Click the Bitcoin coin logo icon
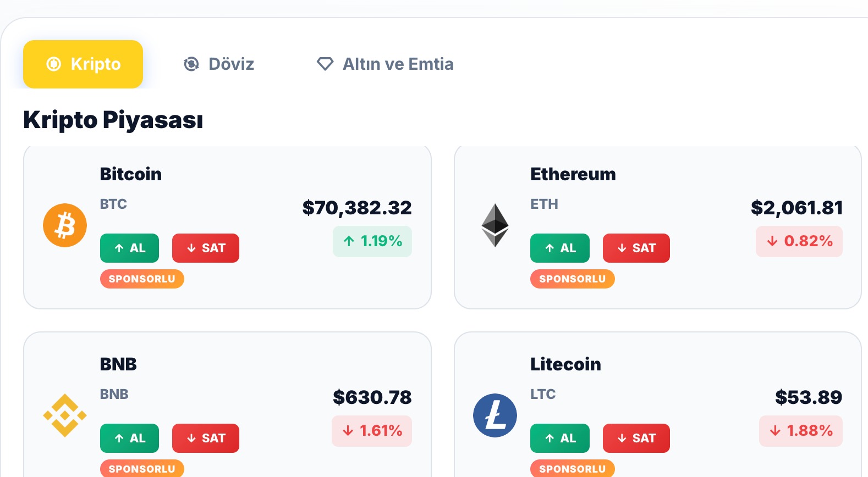Viewport: 868px width, 477px height. coord(64,225)
